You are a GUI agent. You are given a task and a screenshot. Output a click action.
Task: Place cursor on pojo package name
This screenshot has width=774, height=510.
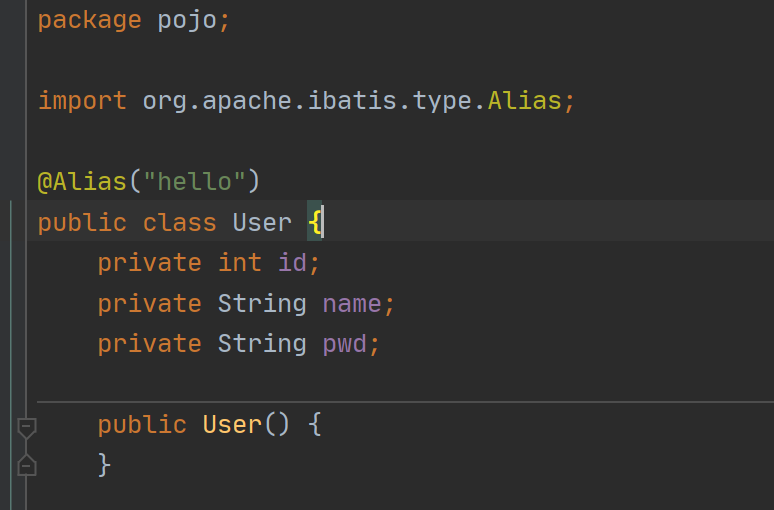[x=187, y=20]
